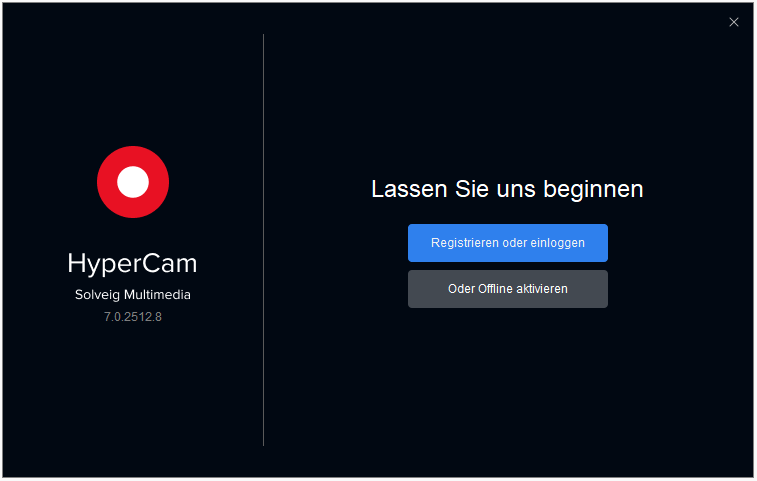Click the Solveig Multimedia company label
The height and width of the screenshot is (481, 757).
point(133,295)
